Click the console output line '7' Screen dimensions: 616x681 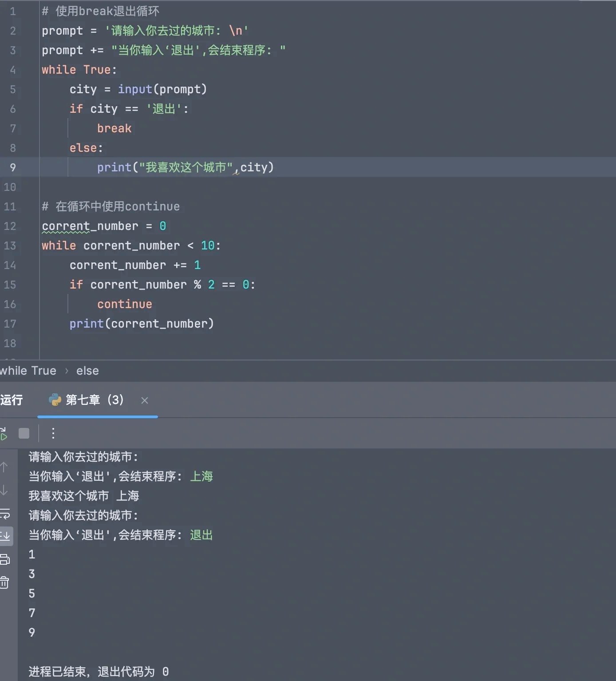pos(32,613)
